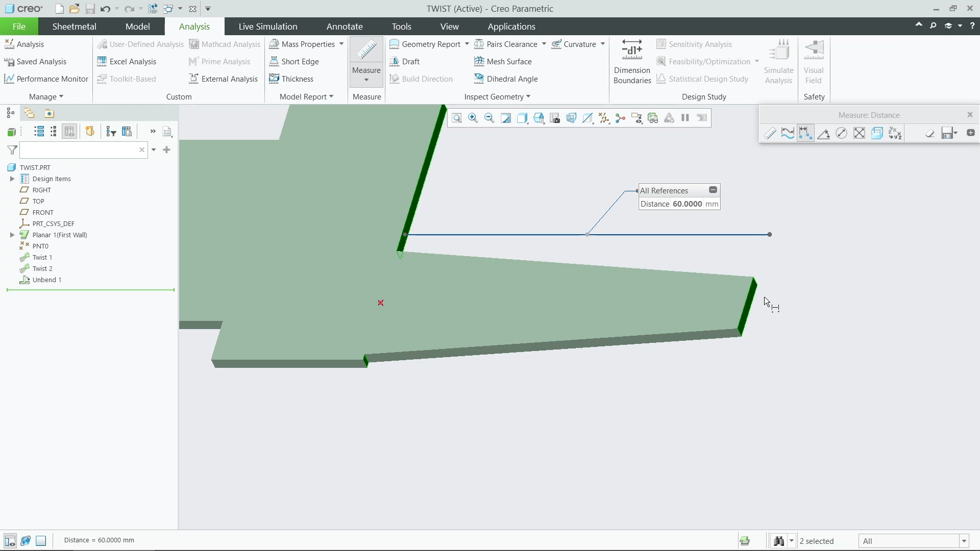Viewport: 980px width, 551px height.
Task: Open Performance Monitor
Action: [x=46, y=79]
